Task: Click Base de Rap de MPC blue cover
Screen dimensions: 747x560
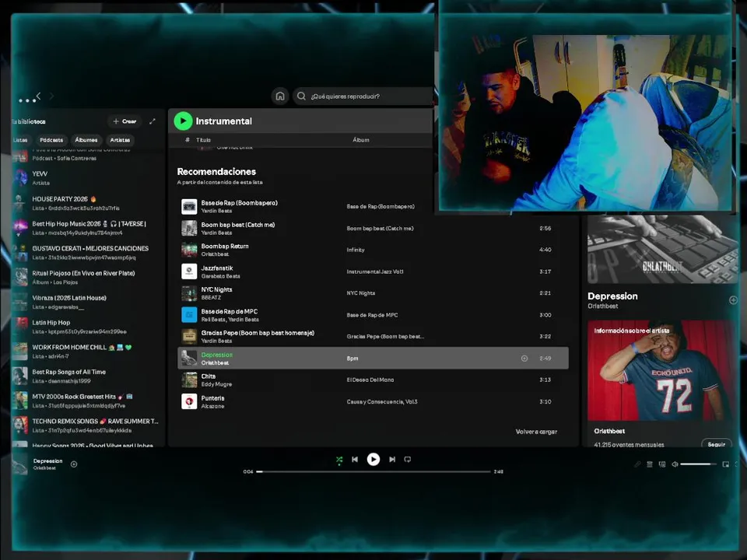Action: [189, 315]
